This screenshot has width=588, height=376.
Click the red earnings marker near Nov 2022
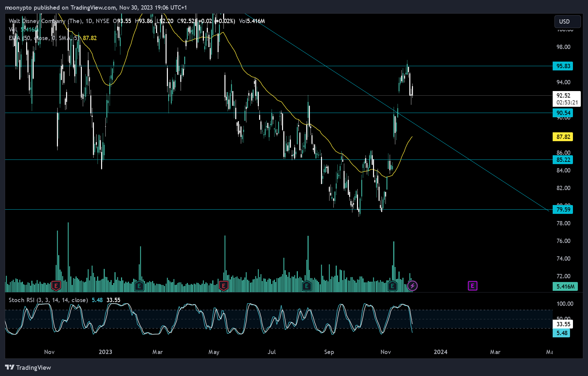pyautogui.click(x=56, y=286)
